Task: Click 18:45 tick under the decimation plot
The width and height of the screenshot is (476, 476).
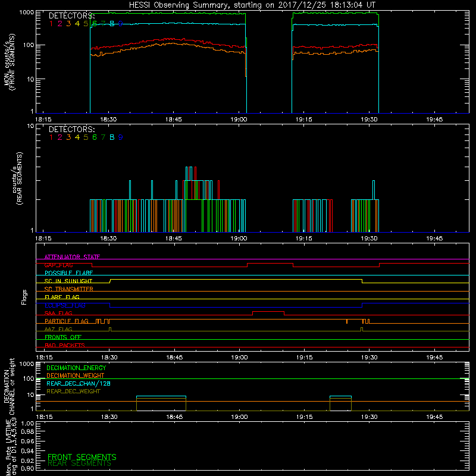Action: (x=174, y=417)
